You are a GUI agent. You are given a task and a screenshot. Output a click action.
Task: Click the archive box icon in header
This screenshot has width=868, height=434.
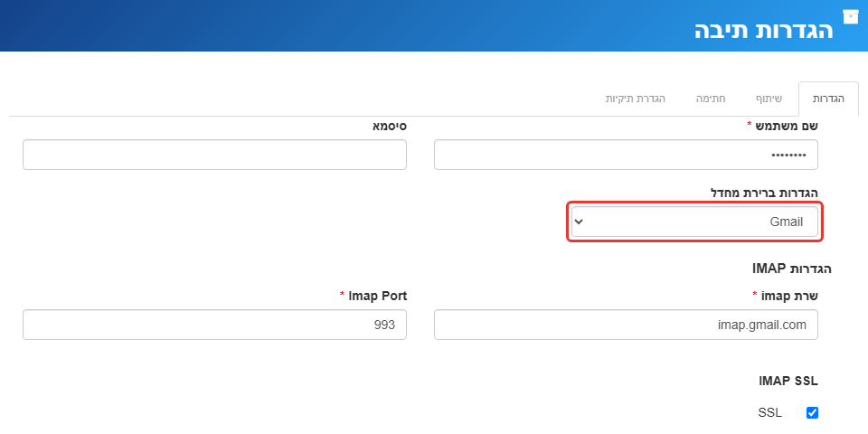tap(851, 16)
